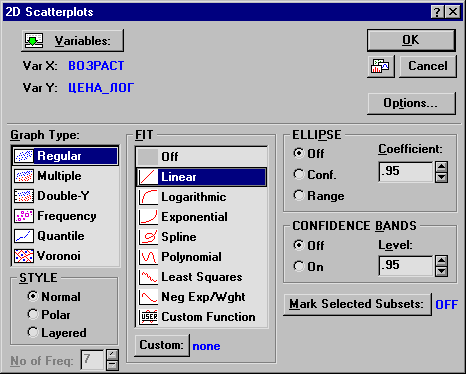Decrease the No of Freq value
Viewport: 466px width, 374px height.
point(112,365)
